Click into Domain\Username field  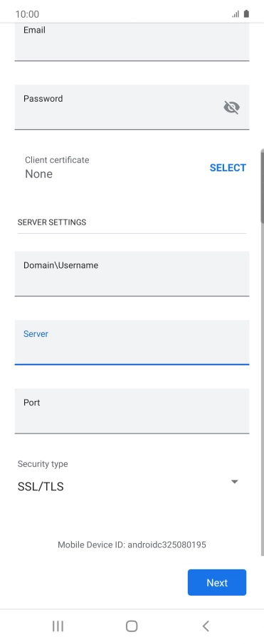[132, 274]
